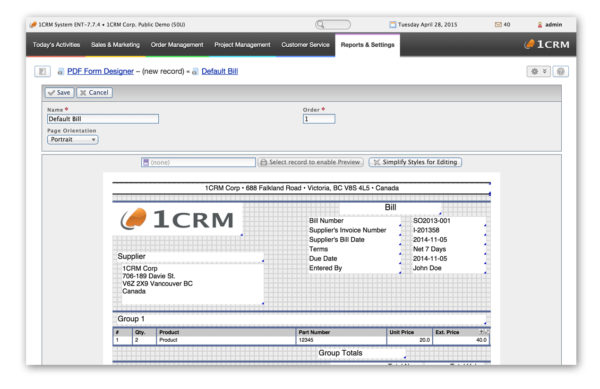Viewport: 600px width, 389px height.
Task: Select the Entered By label
Action: coord(325,268)
